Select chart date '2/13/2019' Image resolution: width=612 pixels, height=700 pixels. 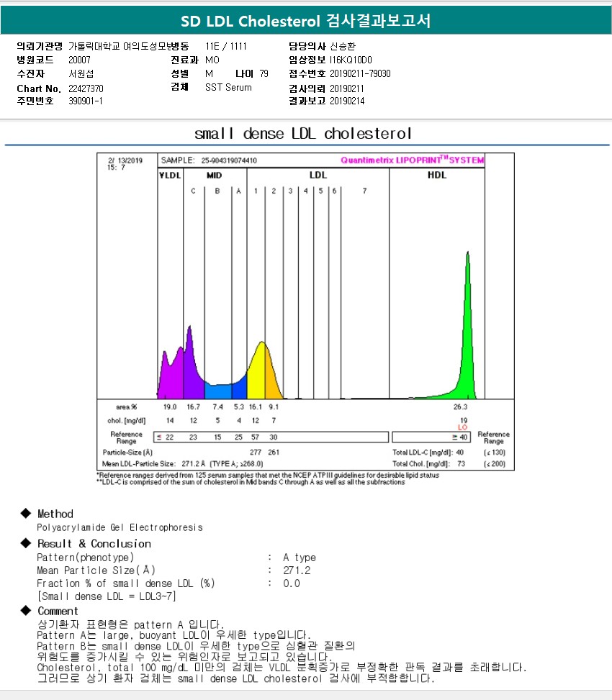click(125, 160)
